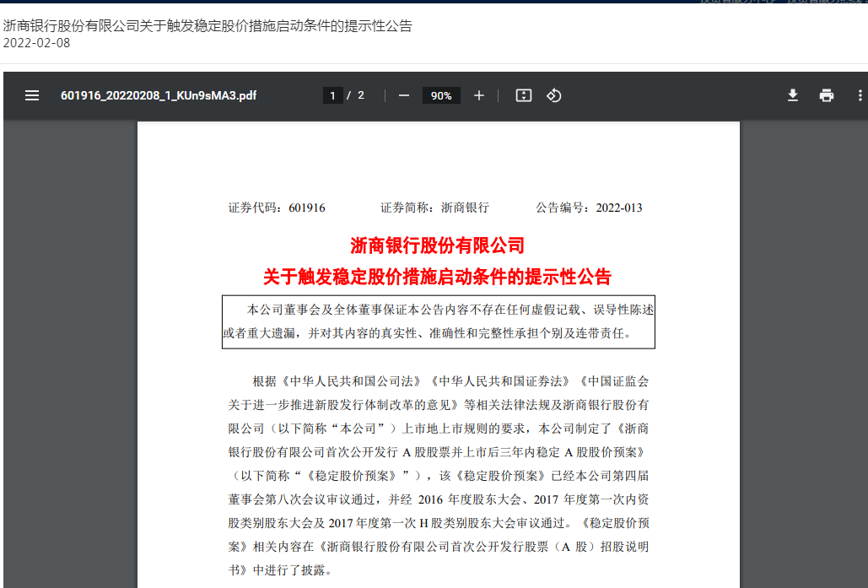Click the red heading 浙商银行股份有限公司
The width and height of the screenshot is (868, 588).
point(437,245)
